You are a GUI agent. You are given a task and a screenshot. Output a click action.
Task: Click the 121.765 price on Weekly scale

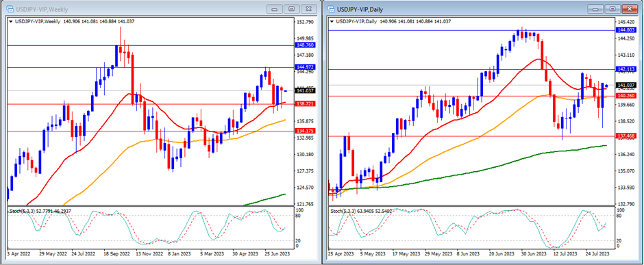coord(305,204)
